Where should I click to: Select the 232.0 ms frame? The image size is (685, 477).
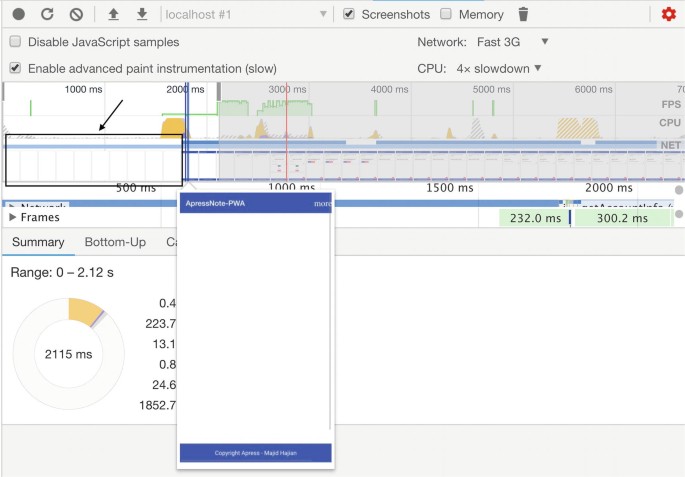tap(534, 218)
